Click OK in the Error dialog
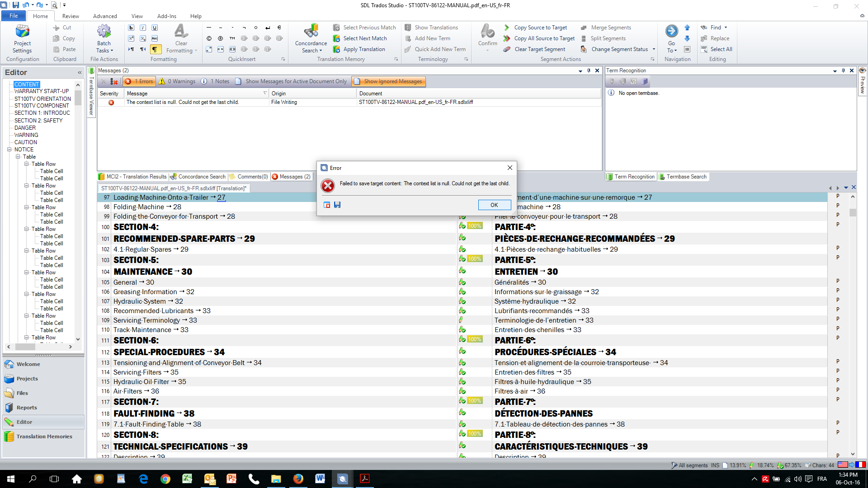This screenshot has width=868, height=488. click(x=494, y=205)
